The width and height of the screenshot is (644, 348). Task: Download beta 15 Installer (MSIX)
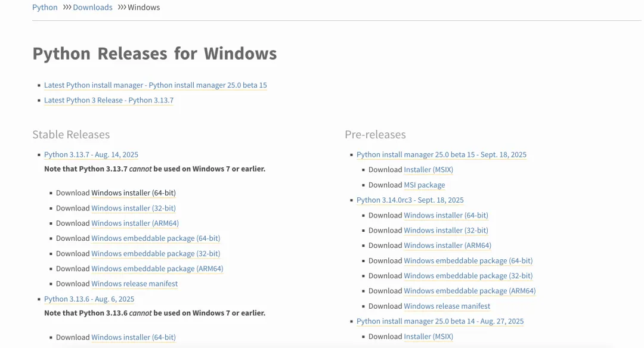coord(428,170)
